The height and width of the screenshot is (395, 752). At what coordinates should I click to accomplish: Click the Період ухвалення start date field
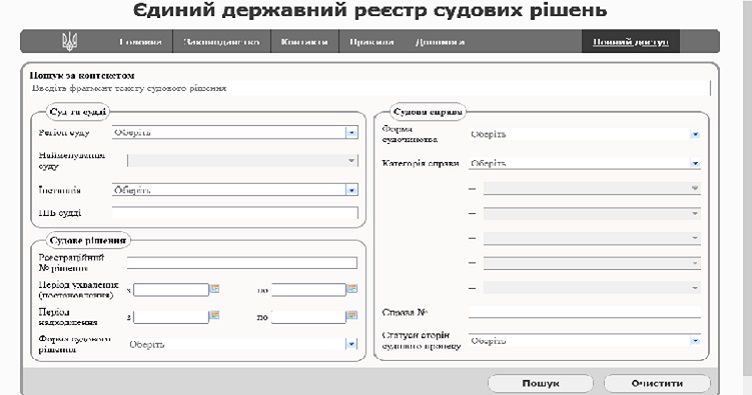click(171, 290)
